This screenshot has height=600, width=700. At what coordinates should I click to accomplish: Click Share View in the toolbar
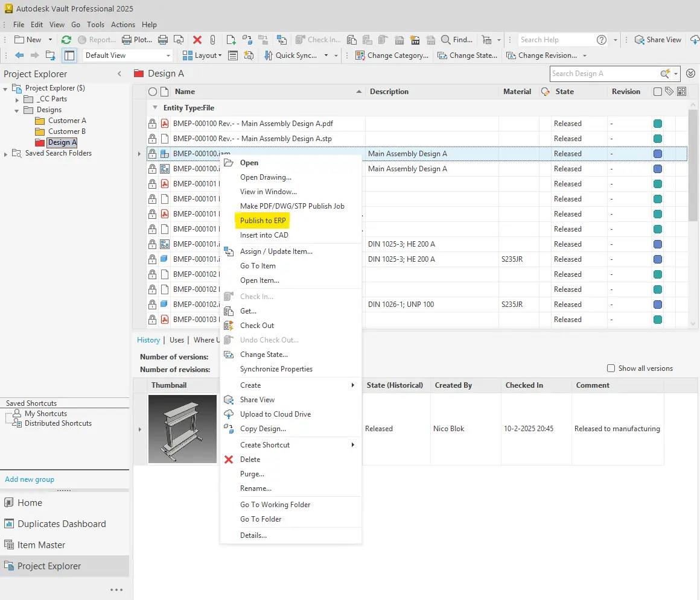658,40
